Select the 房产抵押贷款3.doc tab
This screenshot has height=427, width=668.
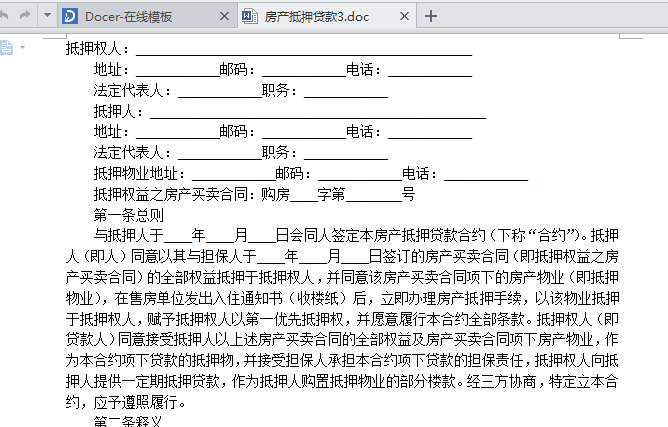point(327,17)
